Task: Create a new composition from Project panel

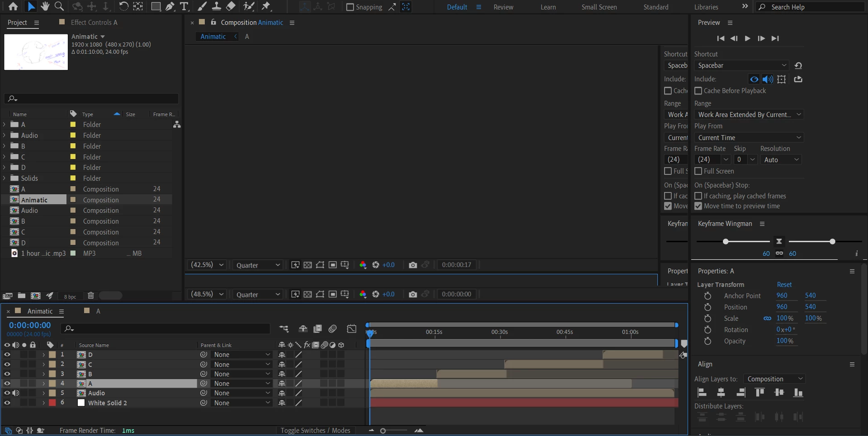Action: pos(35,296)
